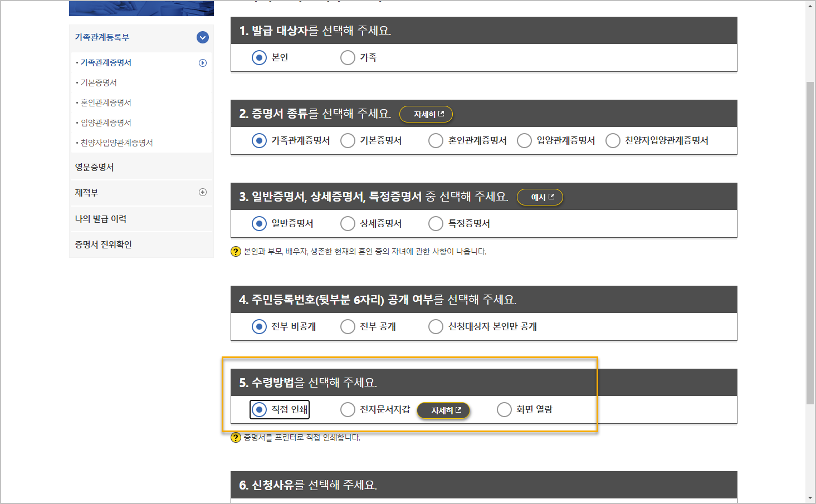Choose 화면 열람 as the receiving method
This screenshot has height=504, width=816.
(x=504, y=409)
